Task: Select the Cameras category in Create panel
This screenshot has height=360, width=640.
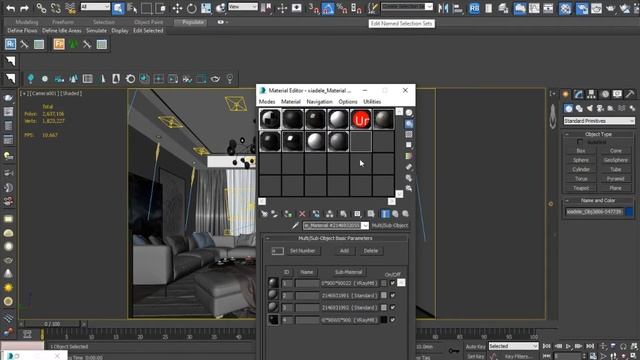Action: (x=600, y=108)
